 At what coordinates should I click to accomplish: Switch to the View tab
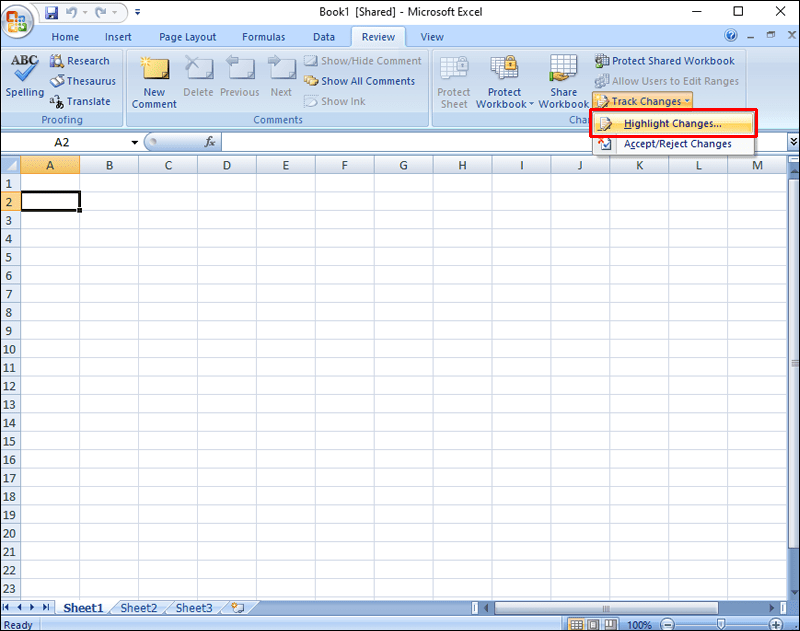pyautogui.click(x=432, y=37)
